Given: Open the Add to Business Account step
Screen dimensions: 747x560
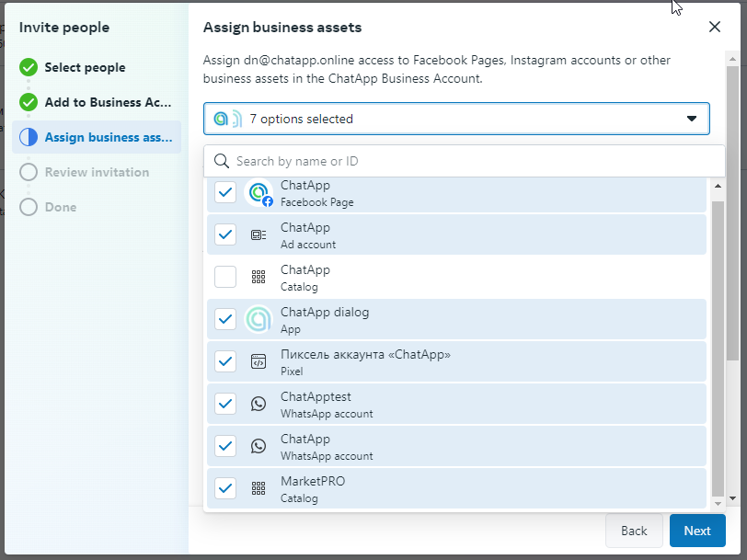Looking at the screenshot, I should click(x=107, y=102).
